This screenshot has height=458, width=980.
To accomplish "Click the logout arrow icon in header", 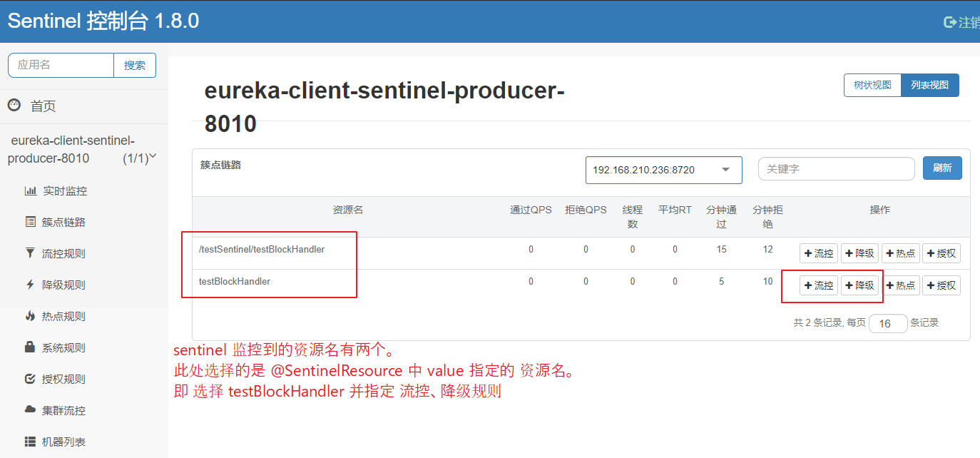I will click(x=950, y=22).
